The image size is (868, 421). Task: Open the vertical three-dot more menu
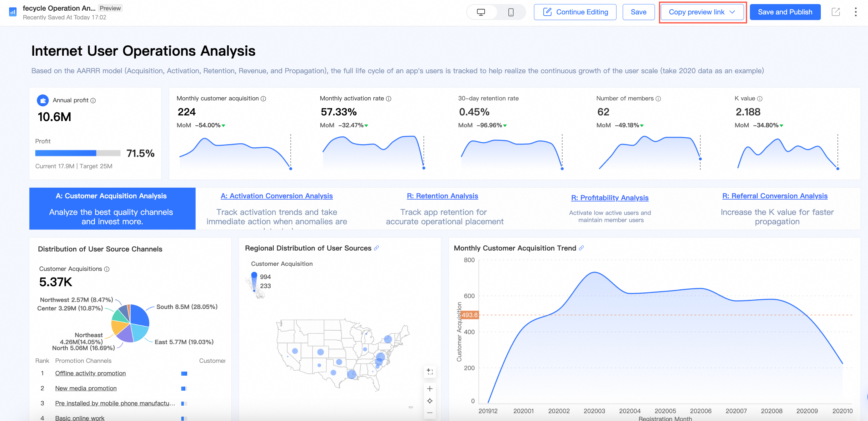point(855,12)
